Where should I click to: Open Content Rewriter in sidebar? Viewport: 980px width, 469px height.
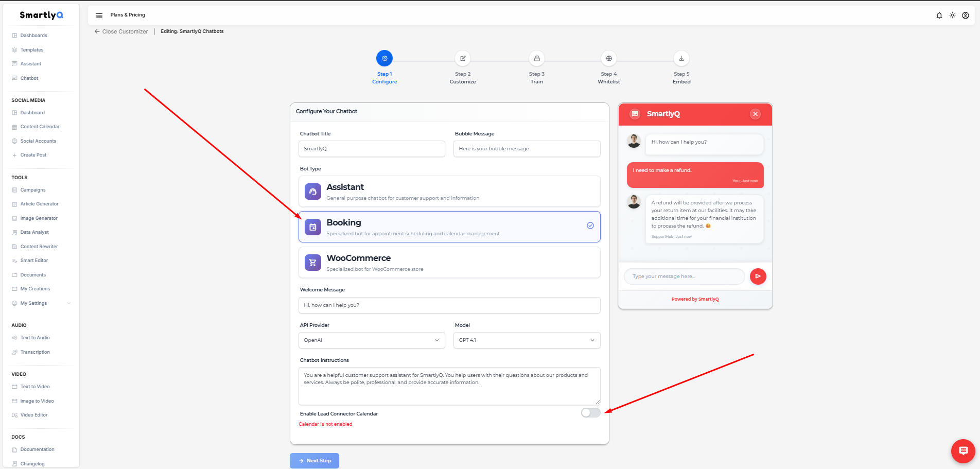[39, 247]
